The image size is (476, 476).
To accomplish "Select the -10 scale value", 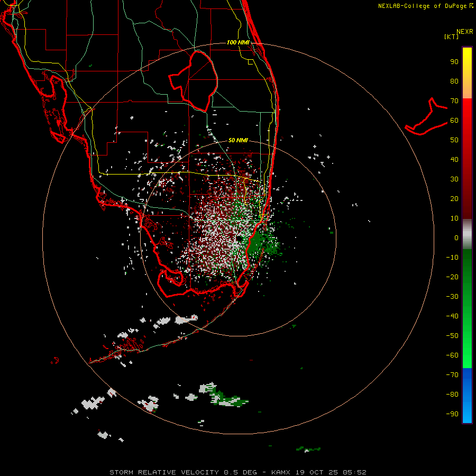I will (x=452, y=258).
